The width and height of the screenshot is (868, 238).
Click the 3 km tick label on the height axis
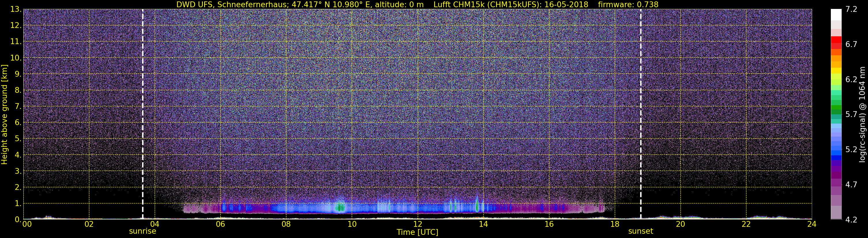(x=18, y=171)
